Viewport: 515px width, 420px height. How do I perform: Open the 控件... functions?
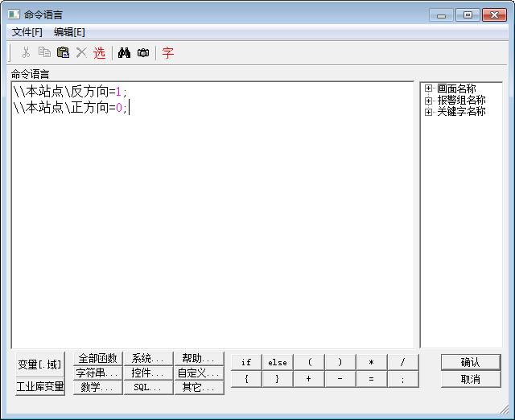148,373
